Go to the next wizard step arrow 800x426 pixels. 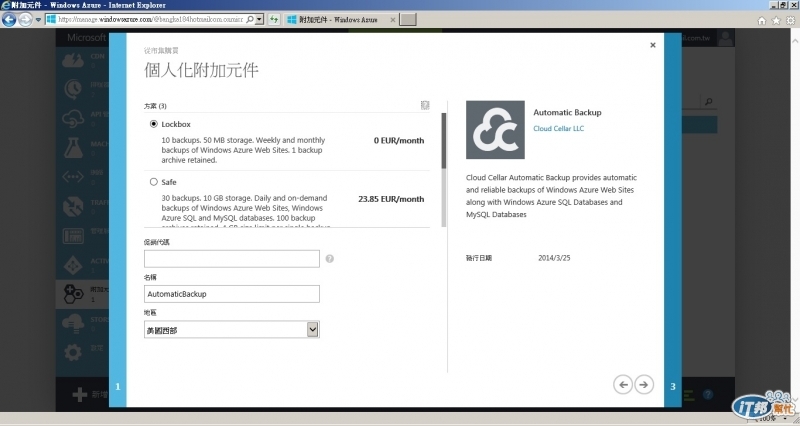pyautogui.click(x=644, y=385)
